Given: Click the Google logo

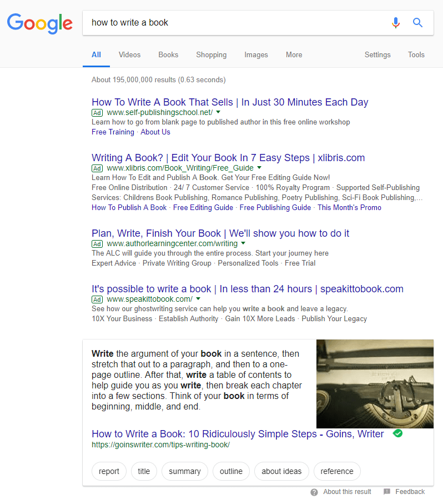Looking at the screenshot, I should [x=39, y=23].
